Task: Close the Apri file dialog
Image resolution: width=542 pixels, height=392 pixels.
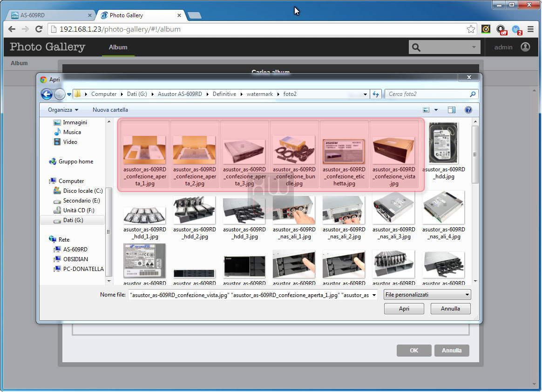Action: 469,77
